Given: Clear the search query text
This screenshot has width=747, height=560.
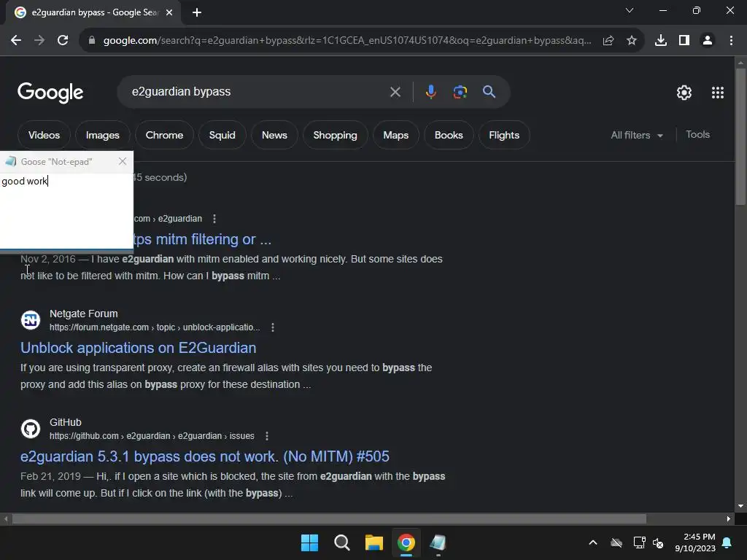Looking at the screenshot, I should 395,92.
